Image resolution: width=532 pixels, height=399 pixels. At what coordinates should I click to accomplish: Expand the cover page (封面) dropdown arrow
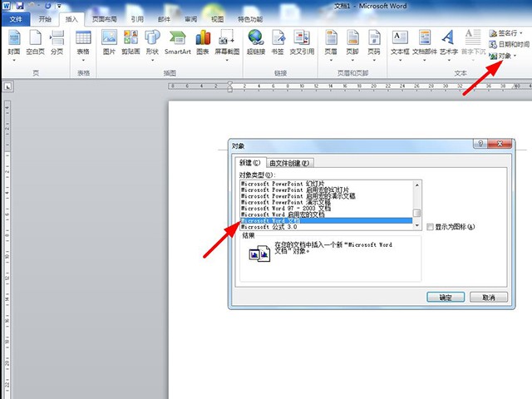[14, 61]
